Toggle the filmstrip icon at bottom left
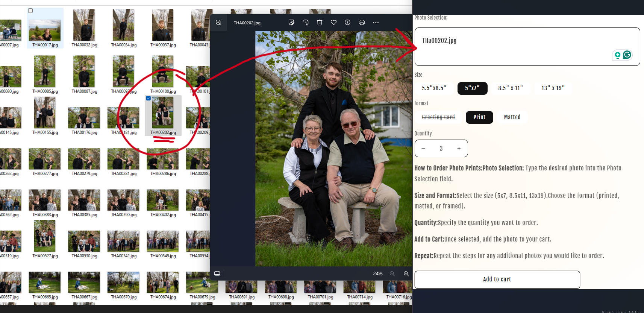Viewport: 644px width, 313px height. click(217, 273)
